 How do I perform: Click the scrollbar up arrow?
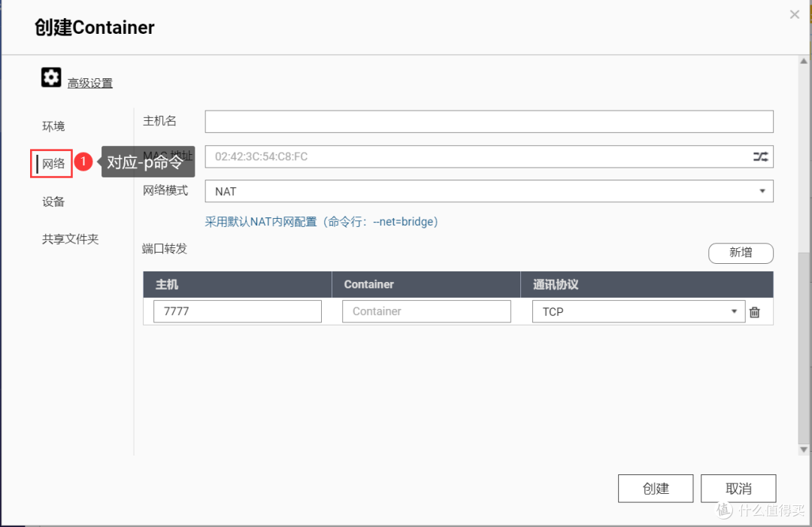click(804, 61)
